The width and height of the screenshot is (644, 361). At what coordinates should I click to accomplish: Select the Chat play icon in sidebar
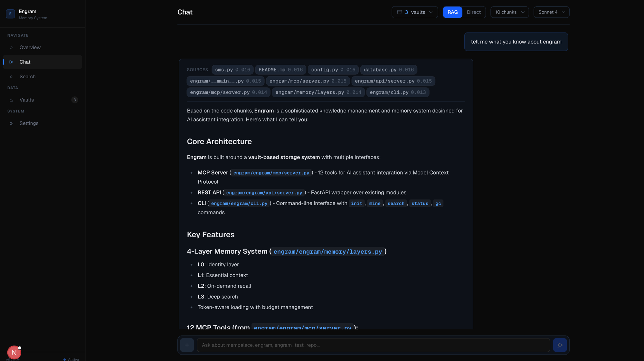12,62
